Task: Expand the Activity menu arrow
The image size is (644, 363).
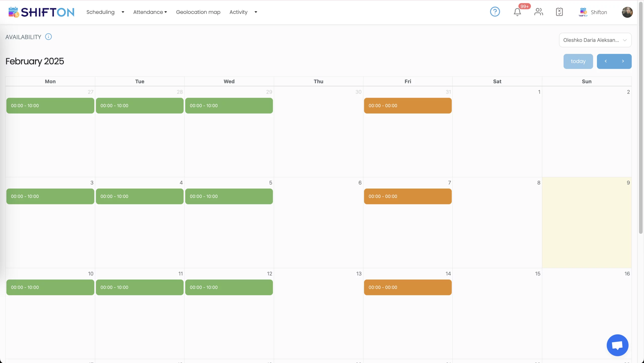Action: point(256,12)
